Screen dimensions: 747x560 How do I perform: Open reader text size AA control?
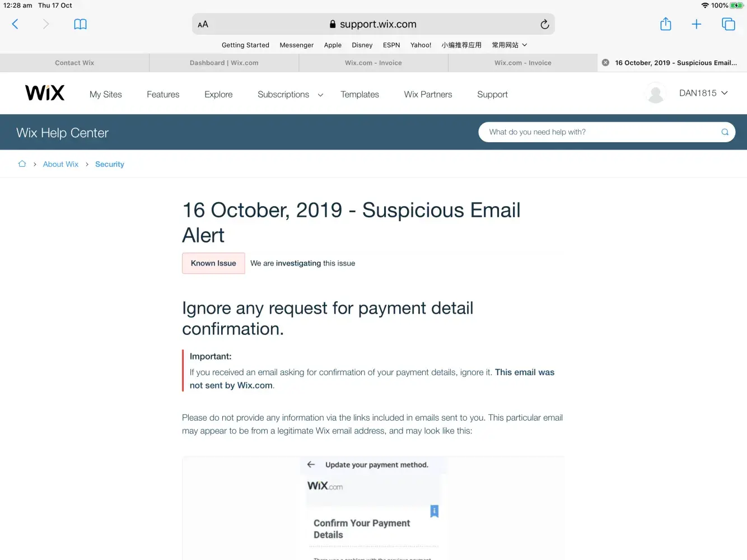[x=203, y=24]
